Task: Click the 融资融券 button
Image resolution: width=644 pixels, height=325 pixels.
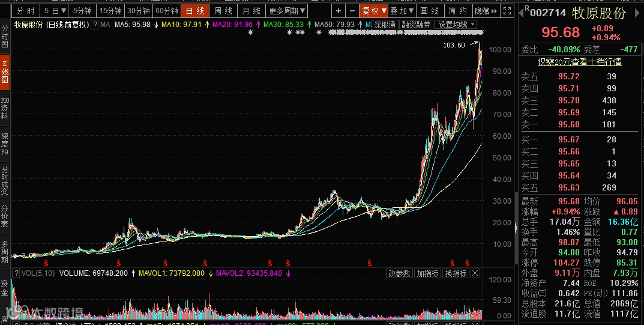Action: [x=416, y=25]
